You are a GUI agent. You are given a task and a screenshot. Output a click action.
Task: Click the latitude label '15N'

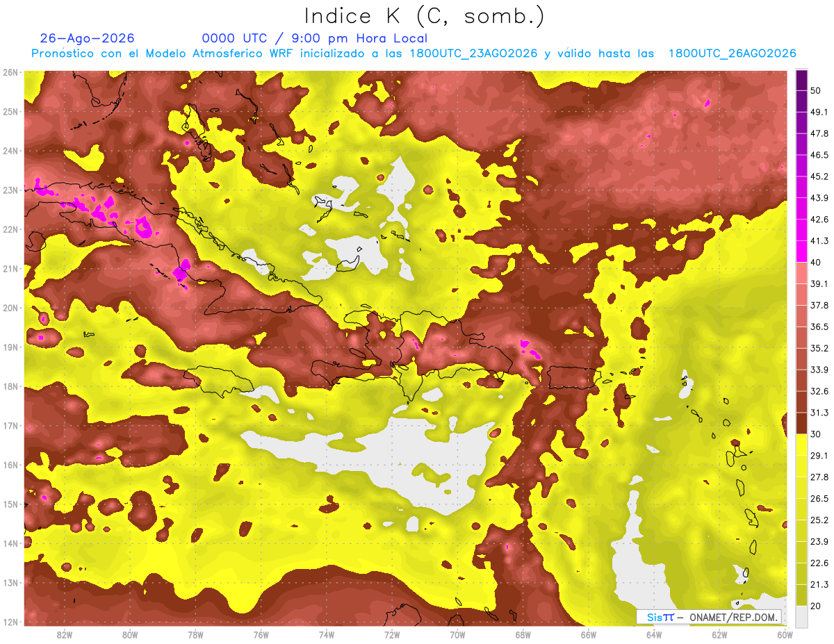click(x=10, y=504)
